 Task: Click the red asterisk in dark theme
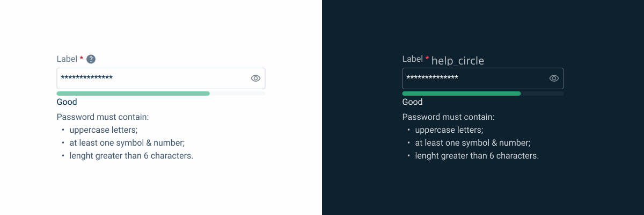(x=427, y=58)
